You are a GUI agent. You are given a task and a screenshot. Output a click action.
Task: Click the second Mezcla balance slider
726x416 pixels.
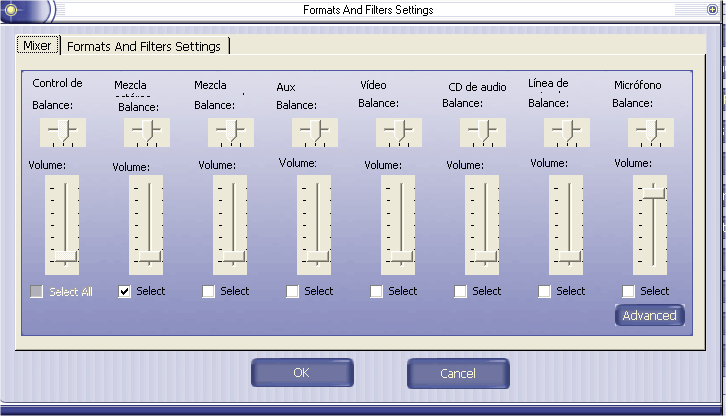click(x=147, y=132)
